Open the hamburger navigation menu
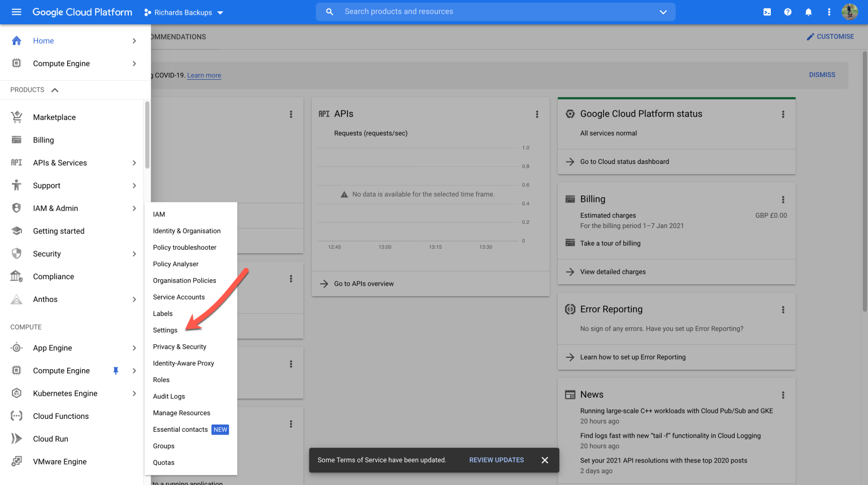This screenshot has width=868, height=485. pos(16,12)
